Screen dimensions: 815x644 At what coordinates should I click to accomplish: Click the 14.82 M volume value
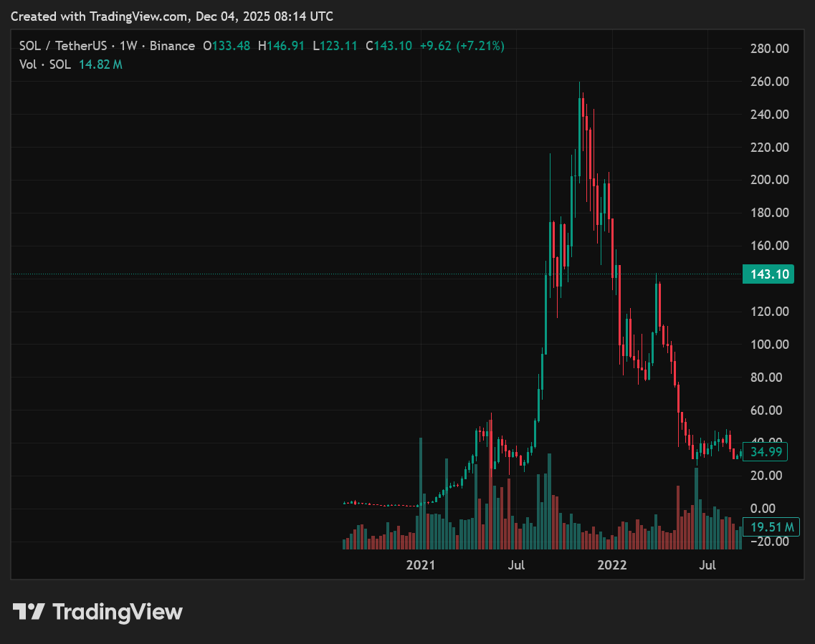coord(100,64)
